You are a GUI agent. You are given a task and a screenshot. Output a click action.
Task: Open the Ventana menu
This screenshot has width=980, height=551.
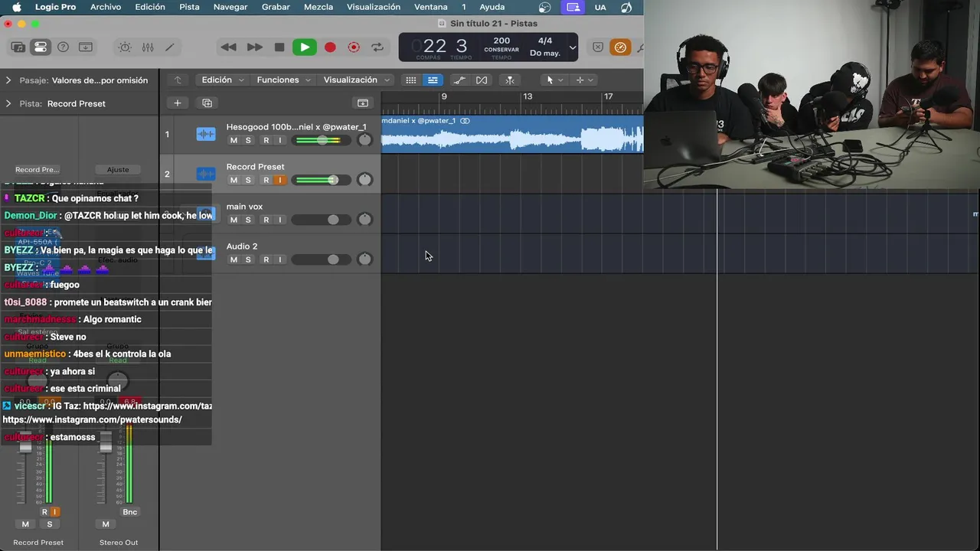431,7
